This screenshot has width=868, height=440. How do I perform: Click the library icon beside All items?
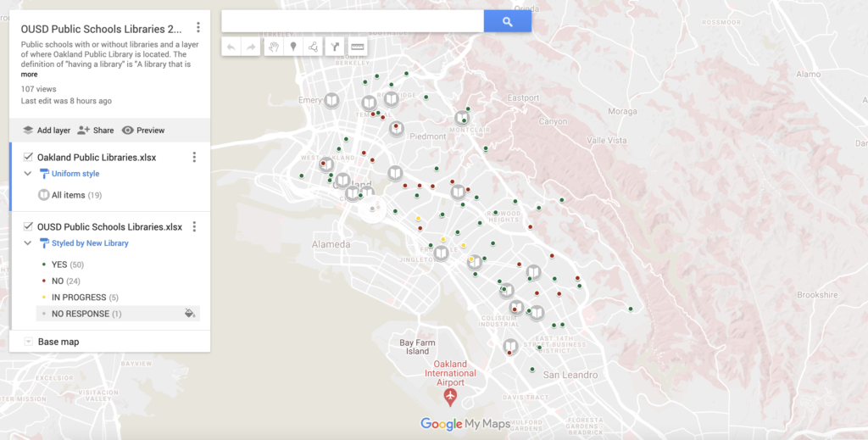click(44, 195)
